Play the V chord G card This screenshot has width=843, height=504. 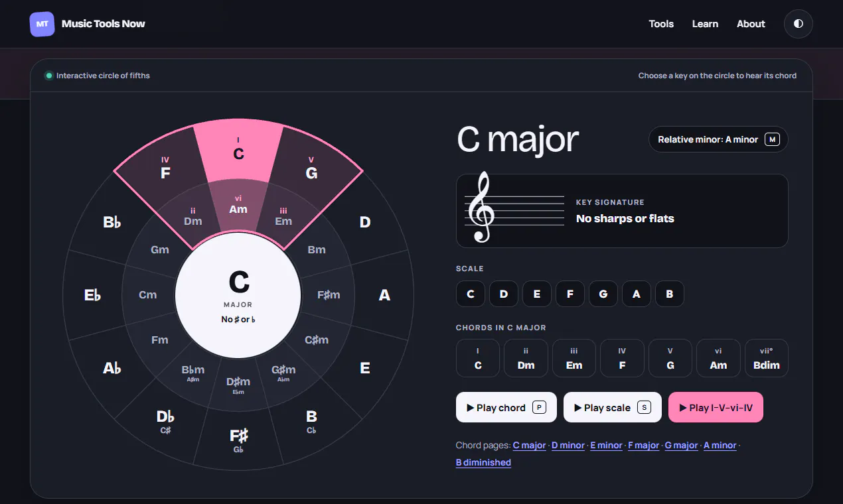670,358
